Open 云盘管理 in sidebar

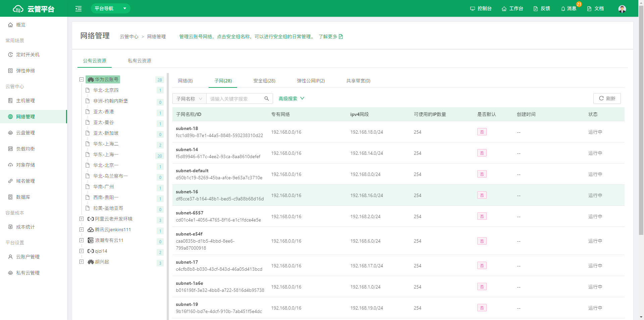(x=34, y=133)
